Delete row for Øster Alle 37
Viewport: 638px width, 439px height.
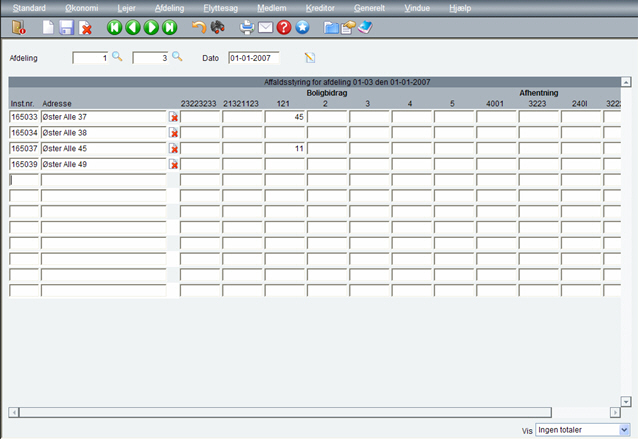point(174,118)
